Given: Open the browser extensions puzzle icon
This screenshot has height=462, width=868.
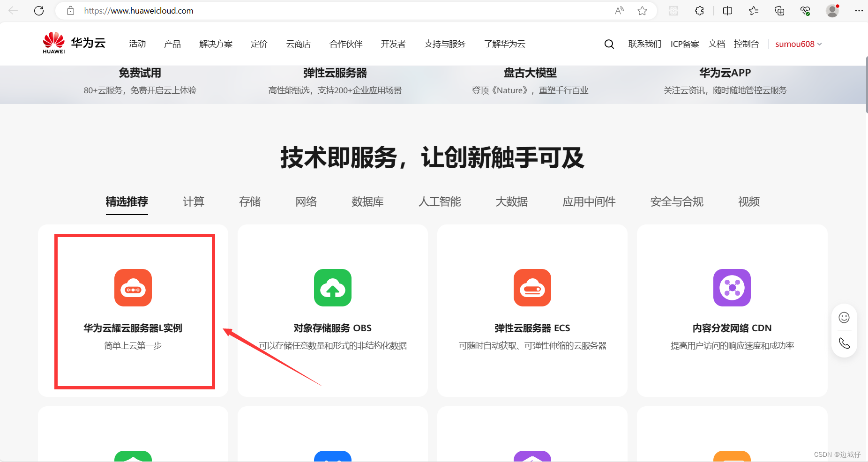Looking at the screenshot, I should 699,10.
